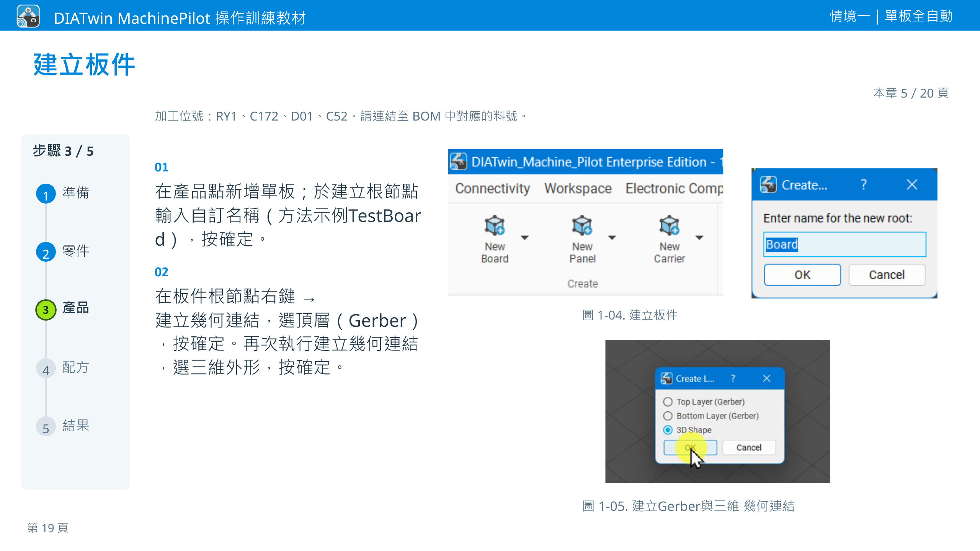The height and width of the screenshot is (551, 980).
Task: Select the Bottom Layer (Gerber) radio button
Action: point(668,416)
